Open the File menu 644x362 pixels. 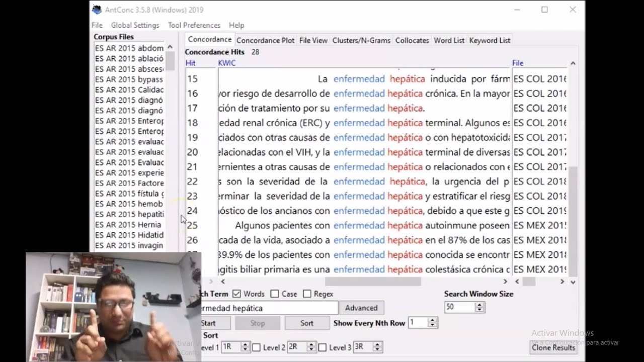(97, 25)
